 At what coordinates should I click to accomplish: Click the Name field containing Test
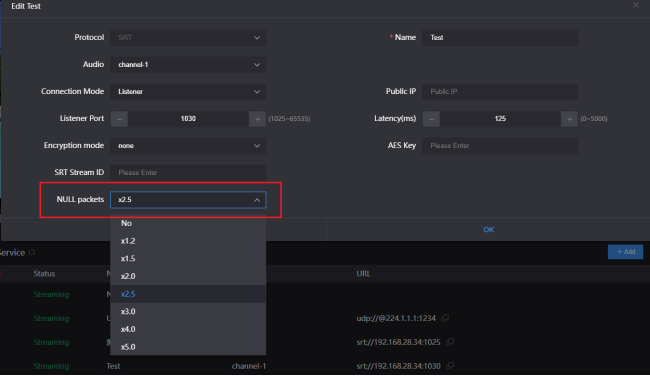[500, 38]
